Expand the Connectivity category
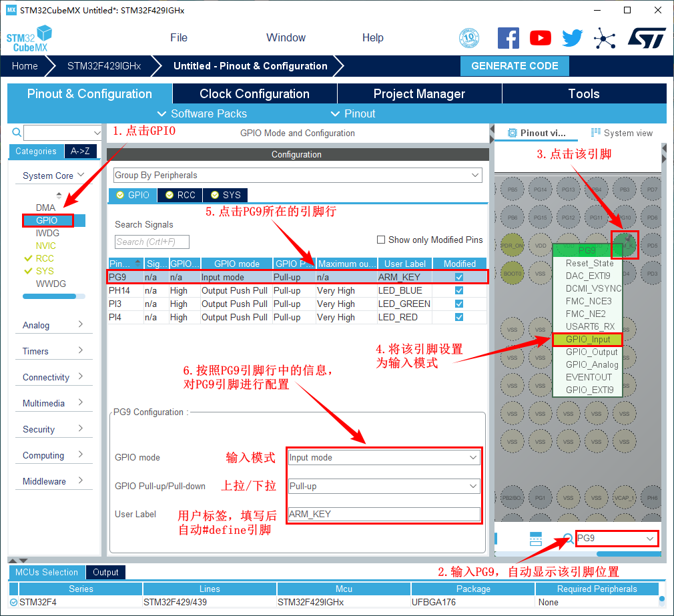674x616 pixels. click(x=53, y=377)
